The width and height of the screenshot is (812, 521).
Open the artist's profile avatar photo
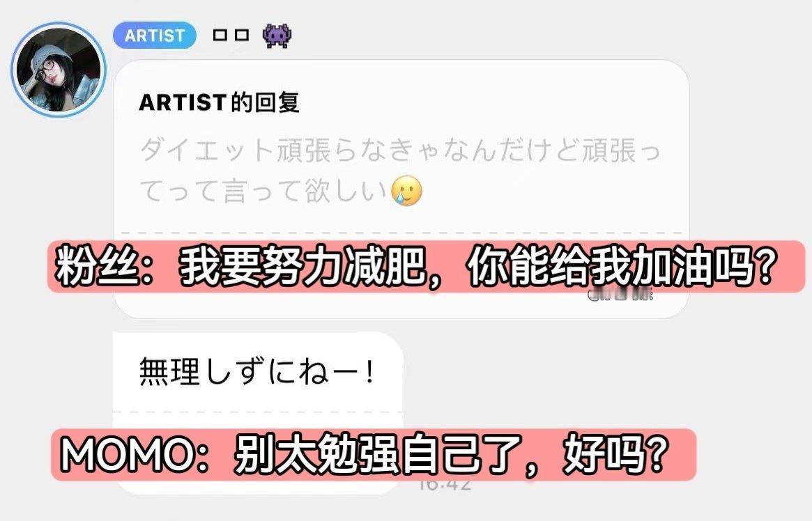pos(59,70)
